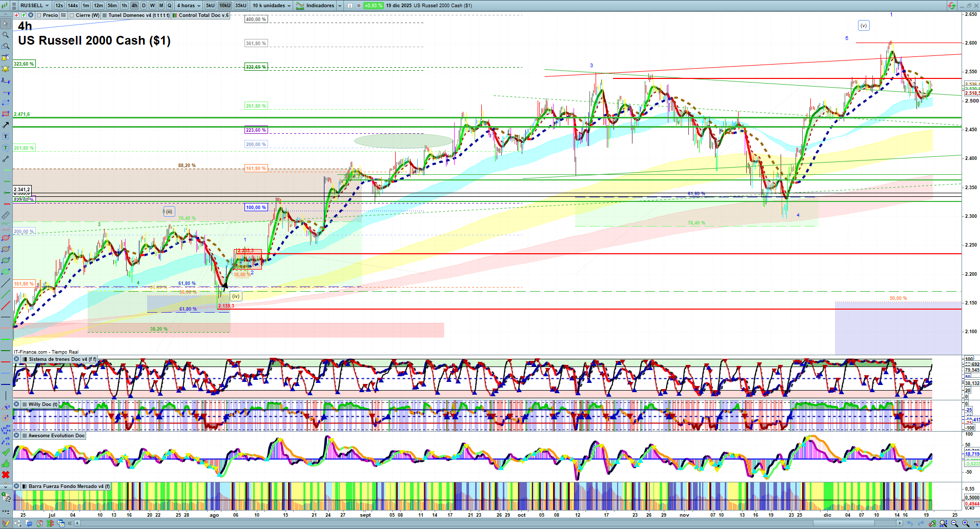Image resolution: width=980 pixels, height=529 pixels.
Task: Switch to the D daily timeframe
Action: click(144, 6)
